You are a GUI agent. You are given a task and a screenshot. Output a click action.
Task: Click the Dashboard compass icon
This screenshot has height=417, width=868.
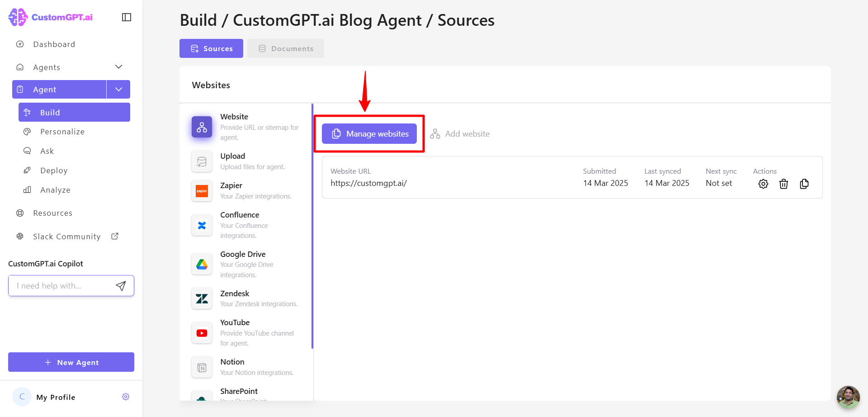click(20, 44)
